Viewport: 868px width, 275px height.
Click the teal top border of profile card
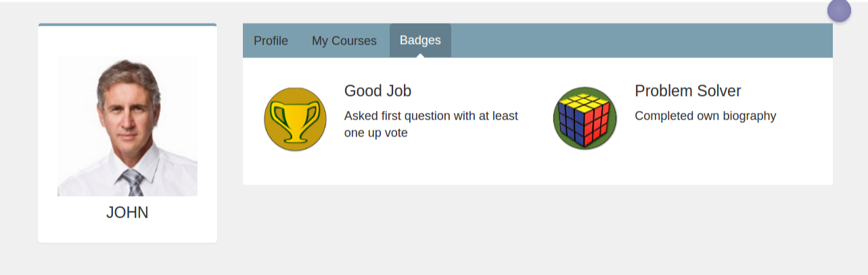tap(127, 24)
